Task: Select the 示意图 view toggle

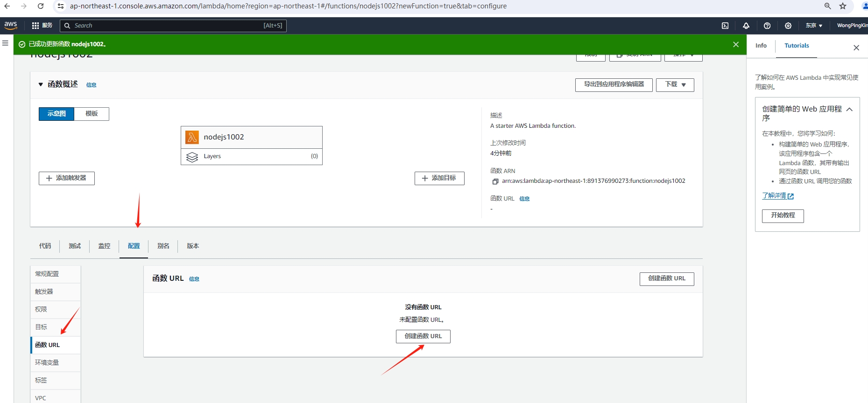Action: pos(56,114)
